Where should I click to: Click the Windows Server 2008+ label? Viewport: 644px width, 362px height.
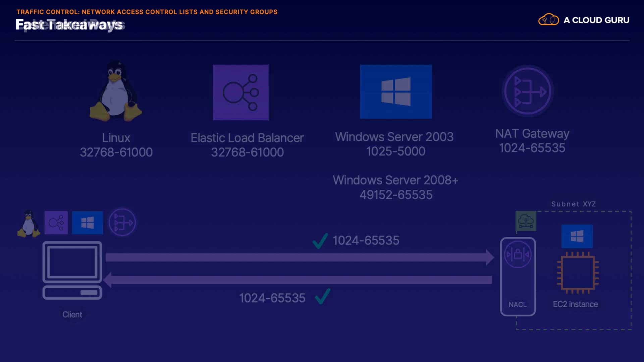395,180
